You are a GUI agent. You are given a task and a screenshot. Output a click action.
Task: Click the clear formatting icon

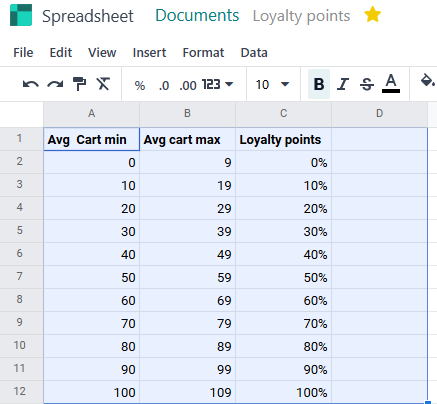pos(103,84)
